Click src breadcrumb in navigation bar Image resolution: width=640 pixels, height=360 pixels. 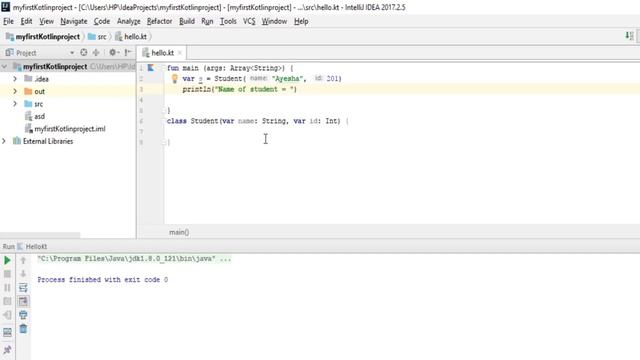point(97,37)
